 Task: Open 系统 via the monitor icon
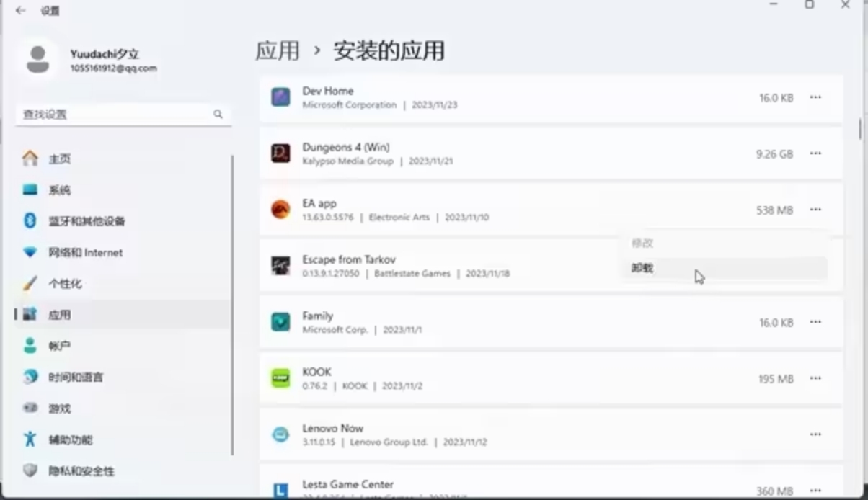pyautogui.click(x=30, y=190)
